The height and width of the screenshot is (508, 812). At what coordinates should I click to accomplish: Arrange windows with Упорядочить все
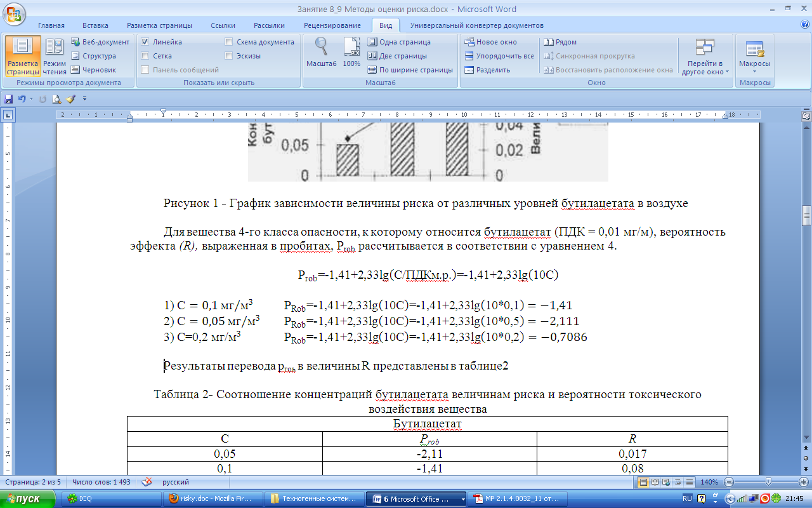pos(499,56)
